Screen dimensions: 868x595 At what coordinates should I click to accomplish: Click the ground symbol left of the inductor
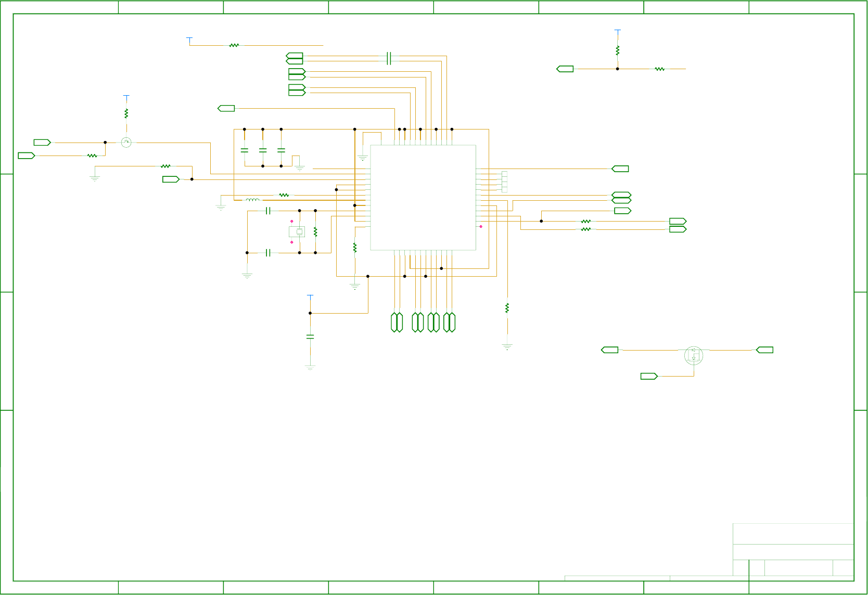221,207
